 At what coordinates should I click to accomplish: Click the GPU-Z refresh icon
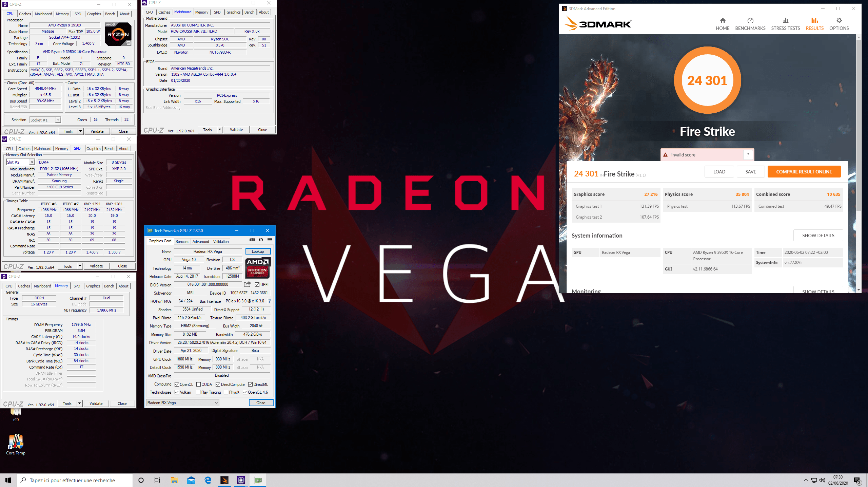click(x=261, y=240)
